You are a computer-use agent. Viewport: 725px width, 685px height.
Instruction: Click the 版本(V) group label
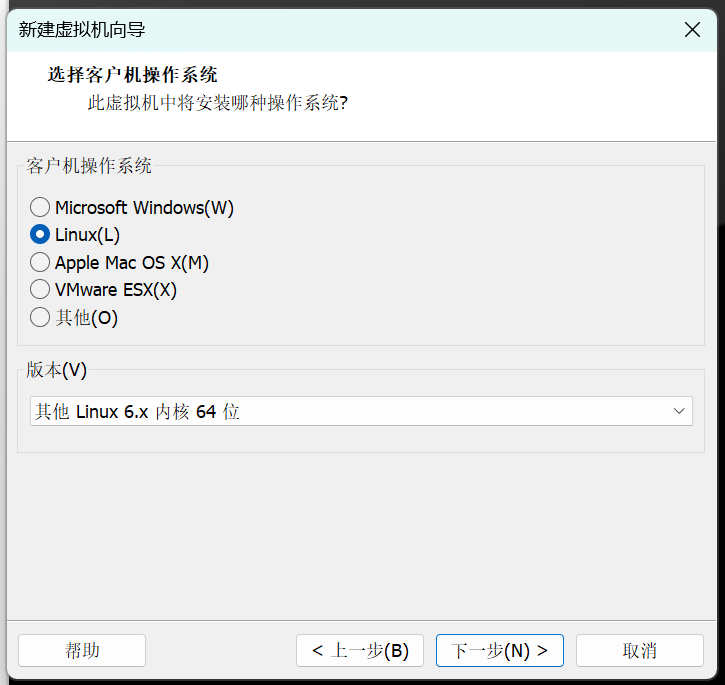pyautogui.click(x=56, y=370)
